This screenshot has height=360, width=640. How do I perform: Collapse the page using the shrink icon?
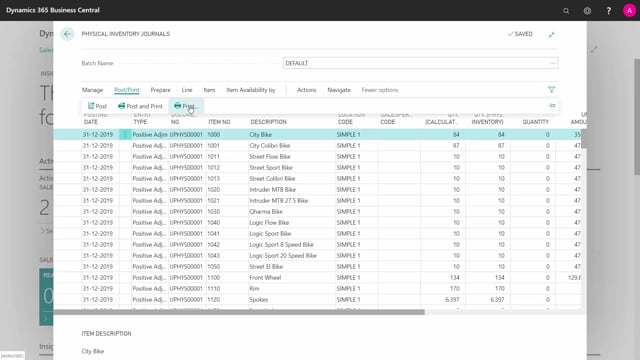tap(551, 35)
